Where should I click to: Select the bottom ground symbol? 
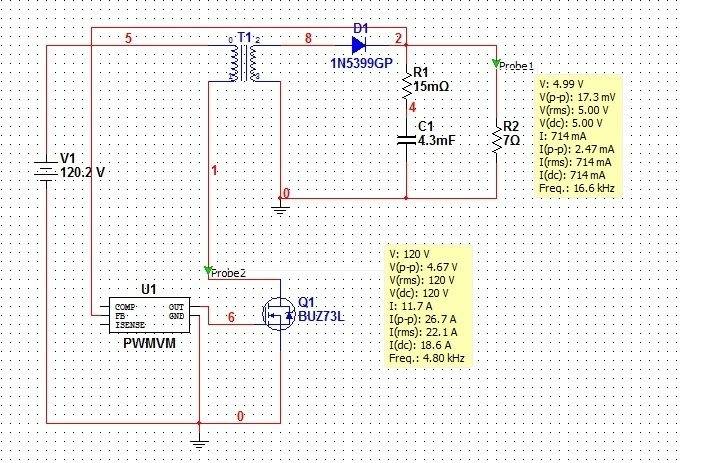[x=199, y=443]
